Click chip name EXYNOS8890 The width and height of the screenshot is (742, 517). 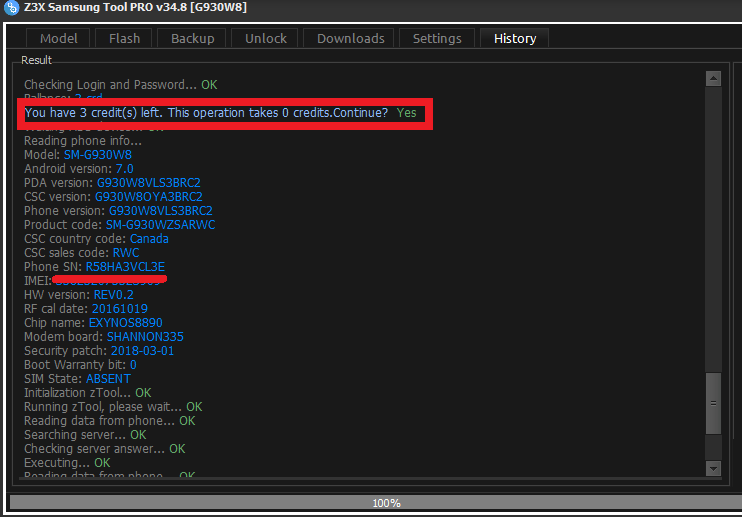125,323
